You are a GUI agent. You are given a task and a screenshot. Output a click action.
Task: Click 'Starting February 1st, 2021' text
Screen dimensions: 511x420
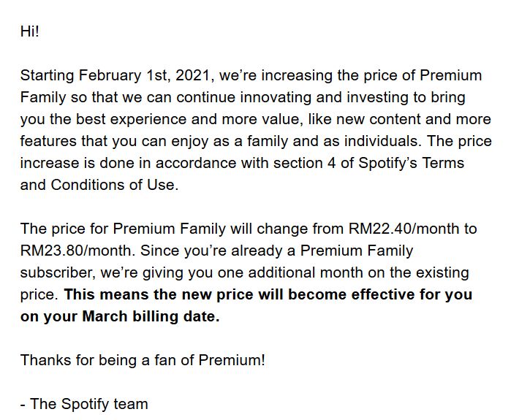click(117, 75)
